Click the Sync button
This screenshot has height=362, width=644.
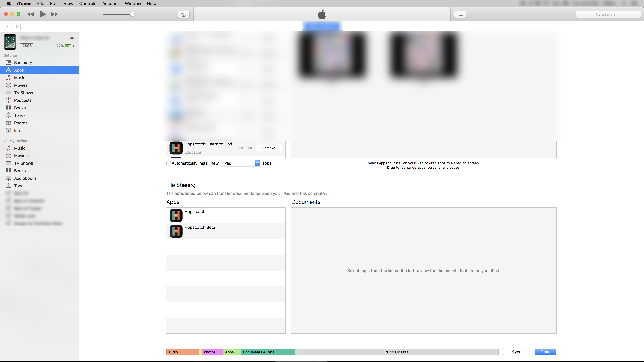click(516, 352)
